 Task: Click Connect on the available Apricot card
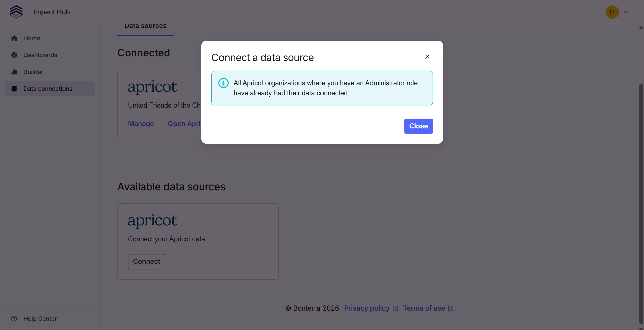pyautogui.click(x=147, y=261)
